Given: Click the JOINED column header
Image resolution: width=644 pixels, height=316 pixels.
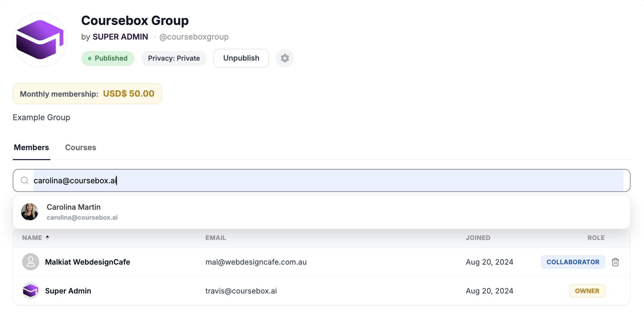Looking at the screenshot, I should click(478, 238).
